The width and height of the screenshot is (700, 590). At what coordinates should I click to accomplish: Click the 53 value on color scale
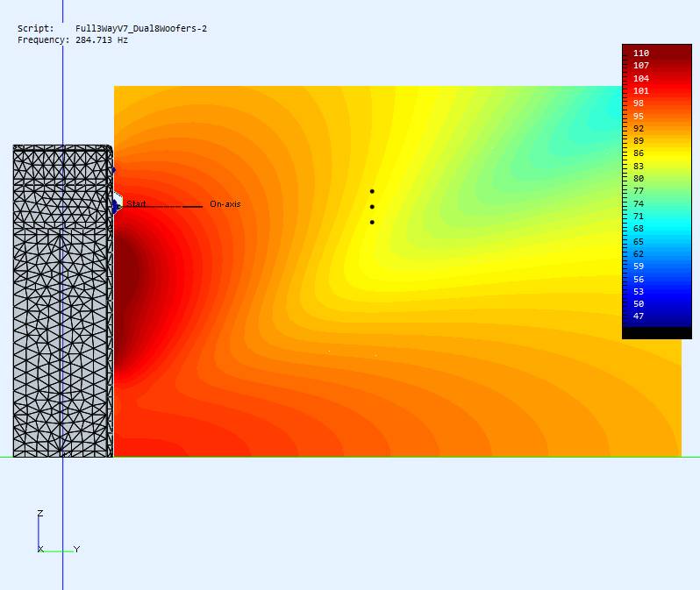[x=639, y=292]
